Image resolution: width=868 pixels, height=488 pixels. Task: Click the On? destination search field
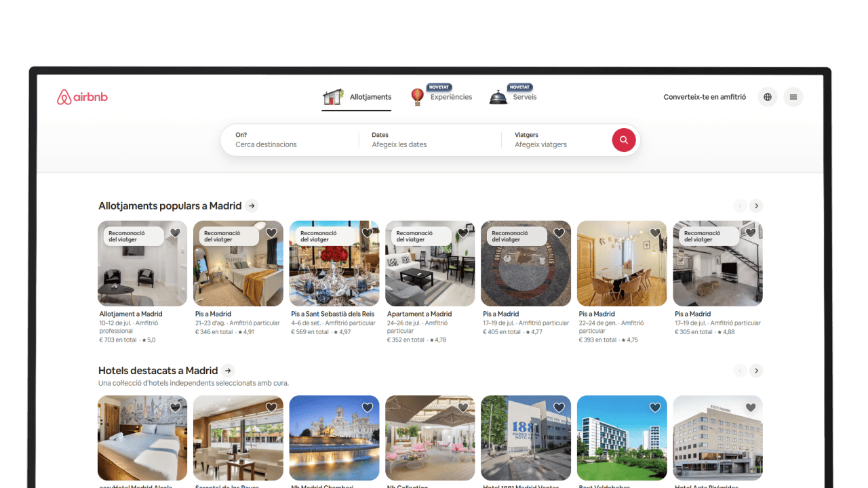coord(290,140)
